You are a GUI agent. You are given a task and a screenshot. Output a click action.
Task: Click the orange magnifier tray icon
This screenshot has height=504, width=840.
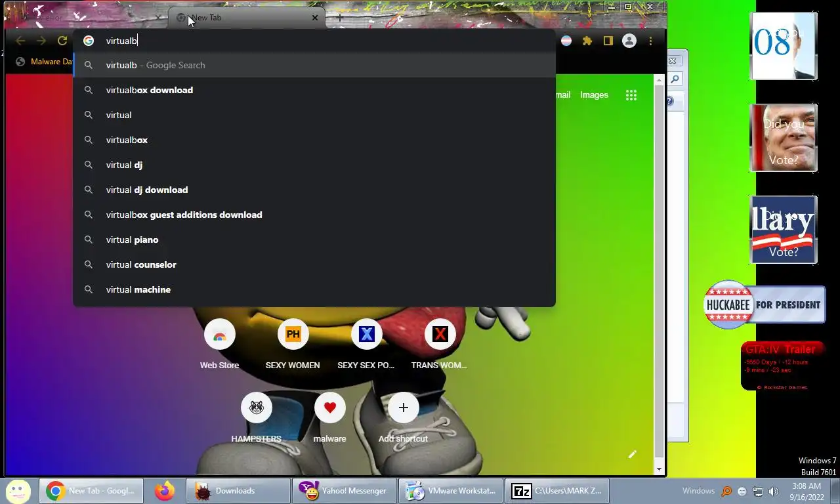click(x=726, y=491)
